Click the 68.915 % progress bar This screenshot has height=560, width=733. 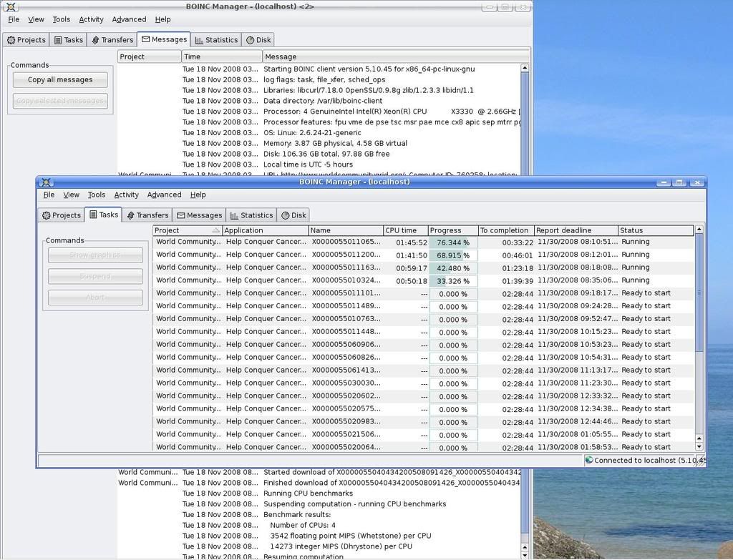point(453,255)
